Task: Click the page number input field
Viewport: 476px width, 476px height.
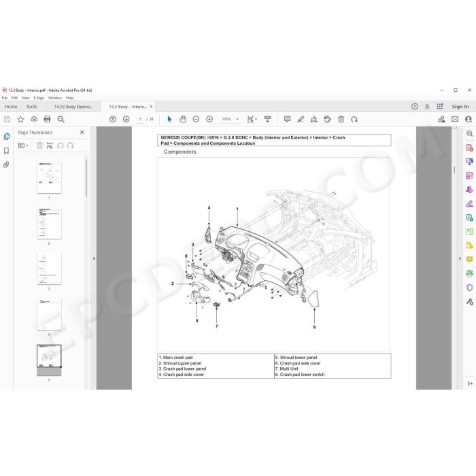Action: (140, 119)
